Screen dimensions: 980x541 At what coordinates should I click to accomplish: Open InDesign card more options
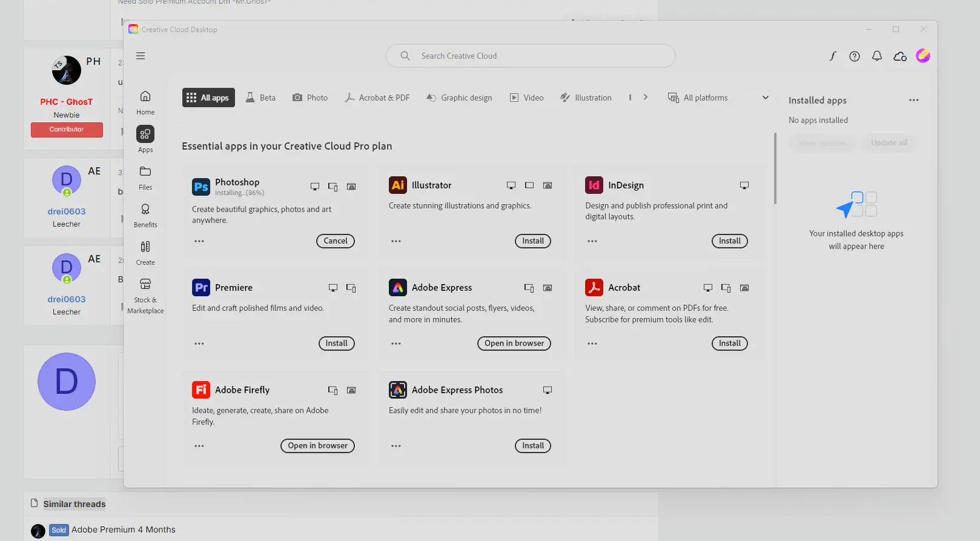point(592,241)
